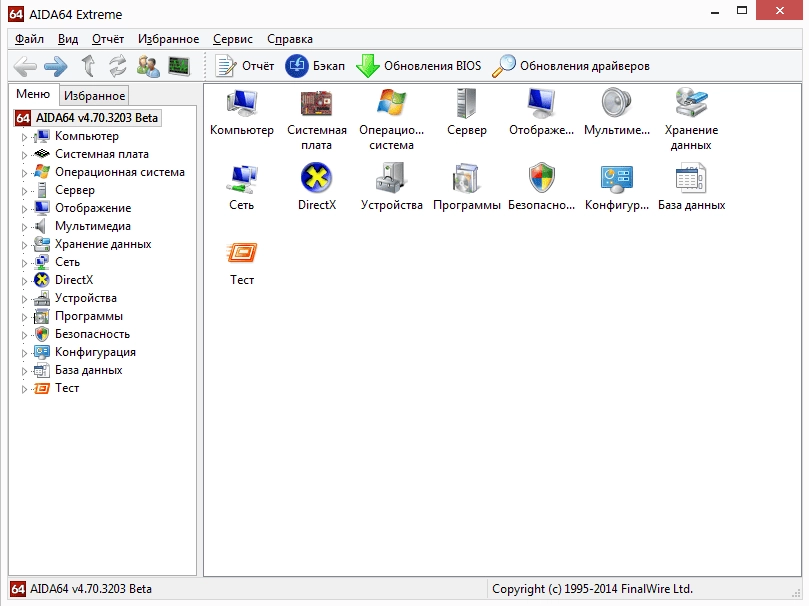The width and height of the screenshot is (809, 606).
Task: Expand the Сеть tree node
Action: point(24,263)
